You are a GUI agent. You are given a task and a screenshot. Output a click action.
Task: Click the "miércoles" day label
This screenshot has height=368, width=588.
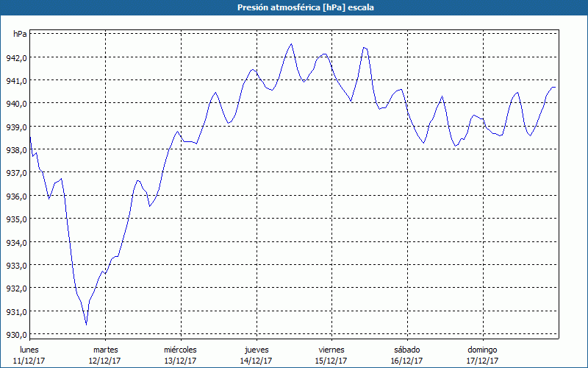180,349
